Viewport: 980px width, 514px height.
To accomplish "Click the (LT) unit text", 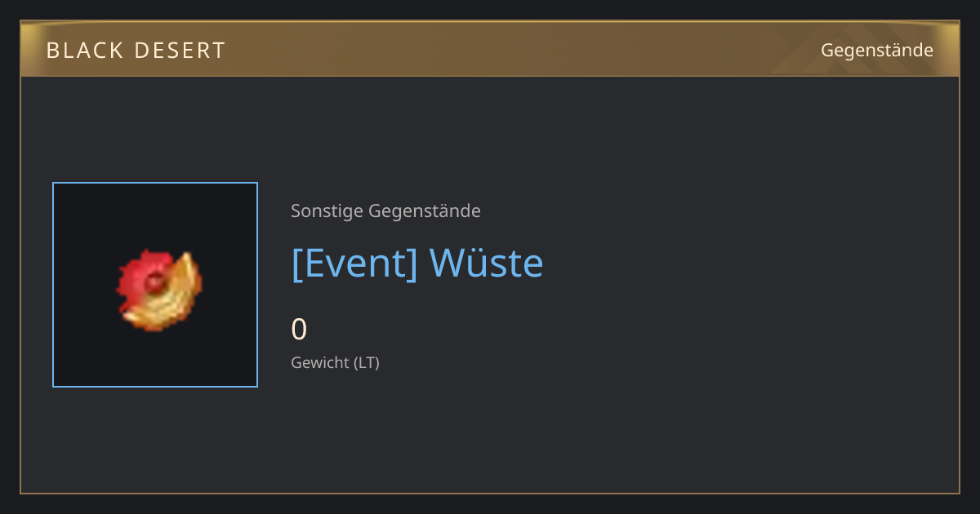I will coord(367,363).
